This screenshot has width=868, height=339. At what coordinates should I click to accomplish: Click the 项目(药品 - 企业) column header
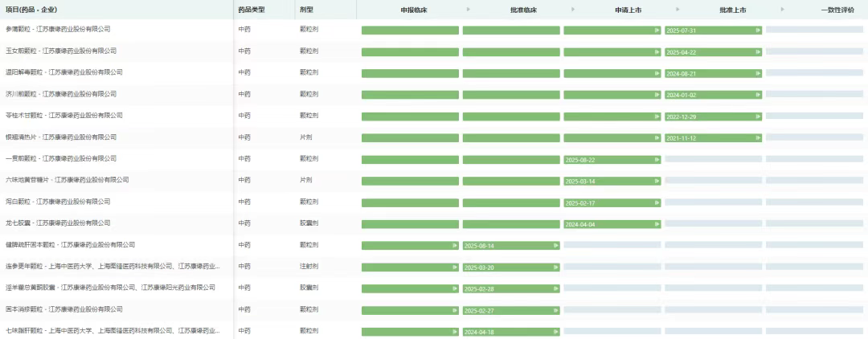click(31, 10)
